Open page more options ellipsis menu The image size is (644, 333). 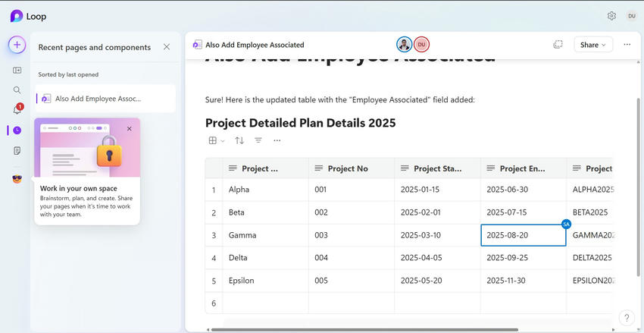(x=627, y=45)
